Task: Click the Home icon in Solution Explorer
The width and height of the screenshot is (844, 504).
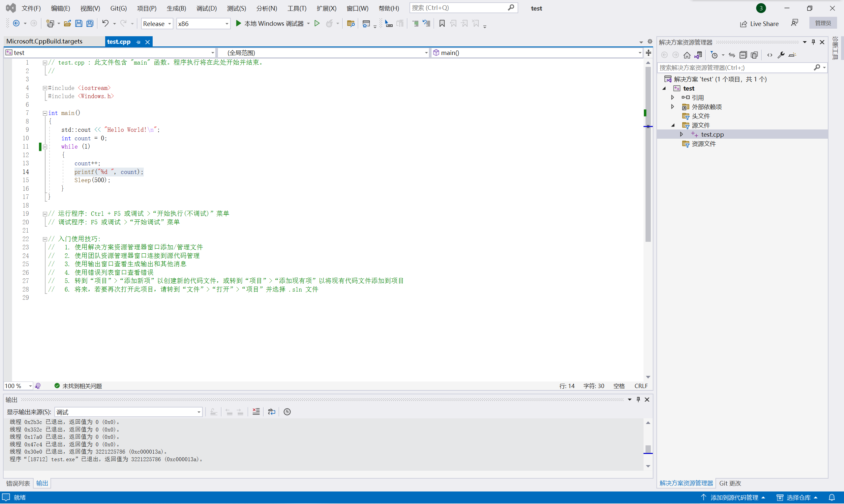Action: pyautogui.click(x=687, y=55)
